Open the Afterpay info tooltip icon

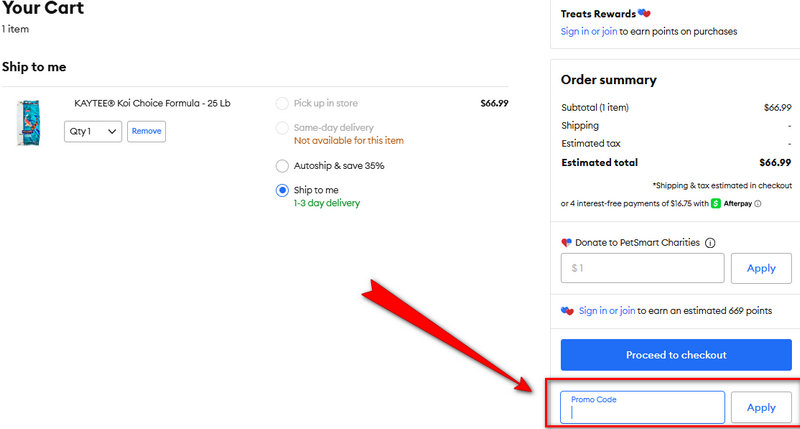pyautogui.click(x=758, y=203)
